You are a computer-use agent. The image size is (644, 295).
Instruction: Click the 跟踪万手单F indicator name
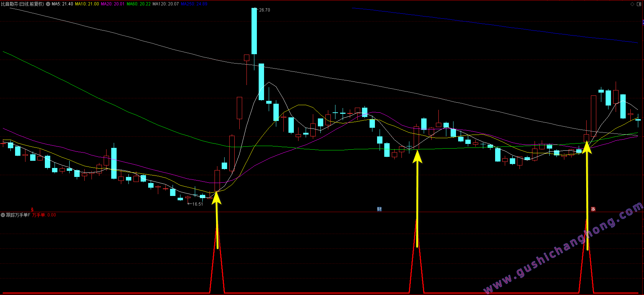pyautogui.click(x=18, y=215)
